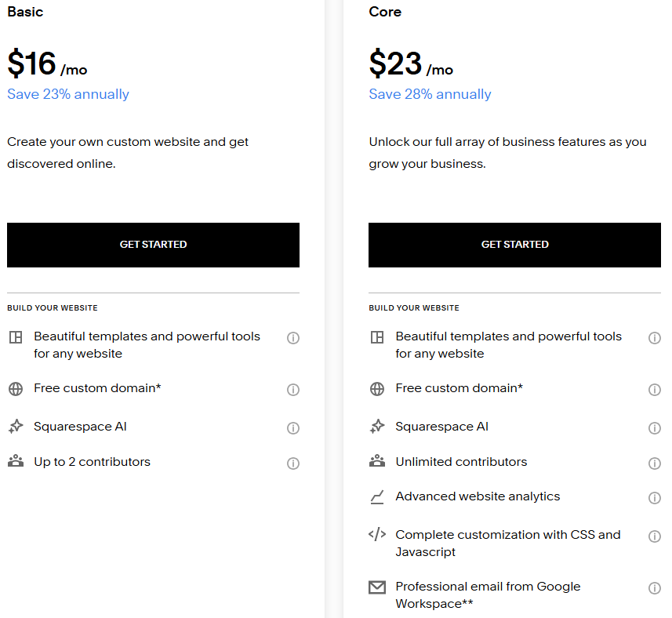Open the info tooltip beside Beautiful templates in Basic
The width and height of the screenshot is (672, 618).
pyautogui.click(x=293, y=337)
